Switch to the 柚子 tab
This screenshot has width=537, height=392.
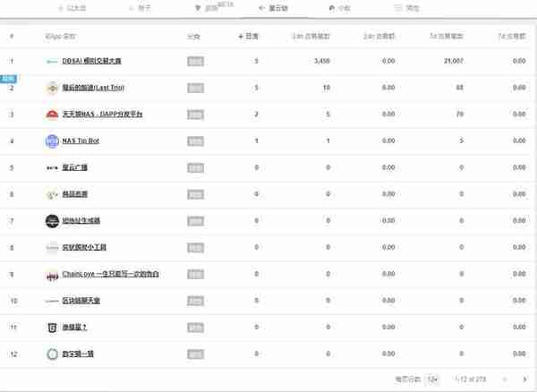141,8
